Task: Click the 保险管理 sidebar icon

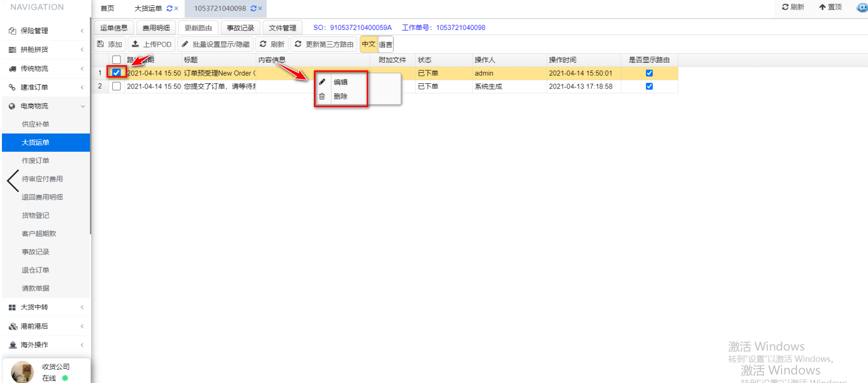Action: point(12,31)
